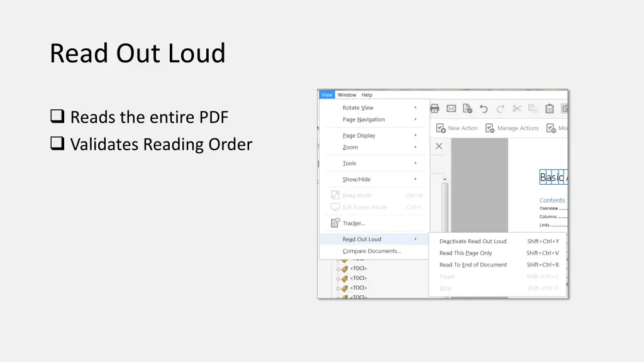Click the scissors Cut icon
This screenshot has width=644, height=362.
point(517,109)
